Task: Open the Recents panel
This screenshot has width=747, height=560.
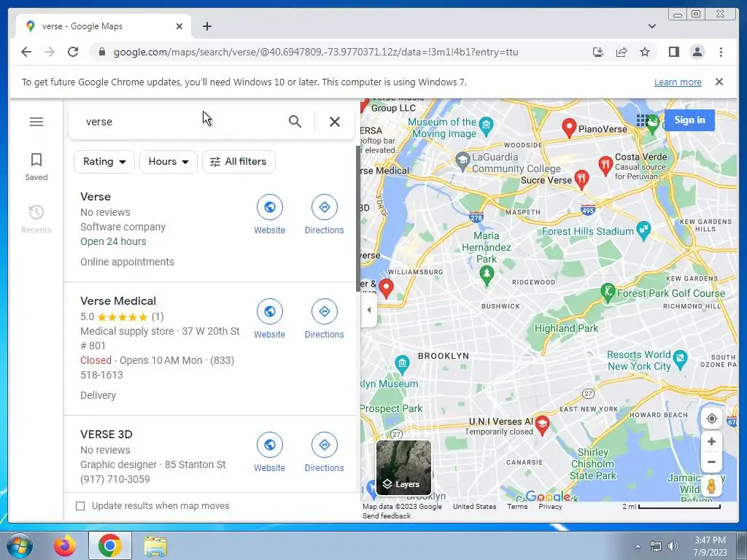Action: (36, 219)
